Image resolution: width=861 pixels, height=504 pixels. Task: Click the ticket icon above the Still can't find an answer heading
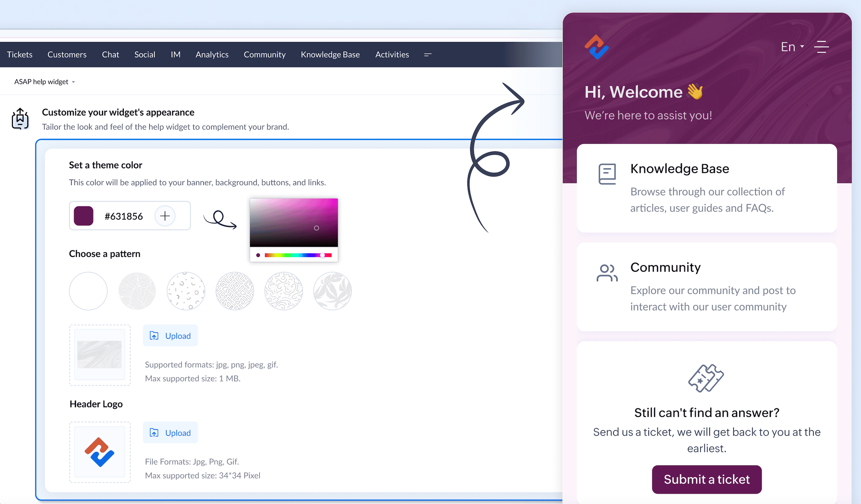[x=706, y=378]
